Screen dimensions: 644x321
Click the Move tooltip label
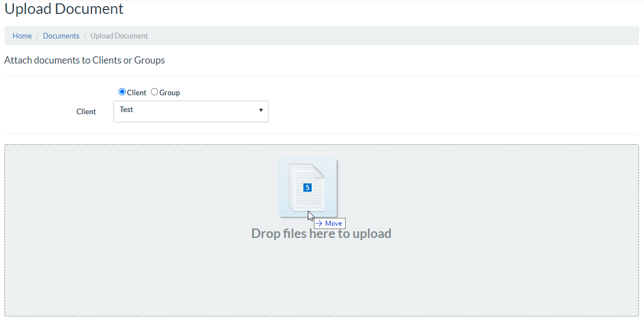tap(333, 223)
